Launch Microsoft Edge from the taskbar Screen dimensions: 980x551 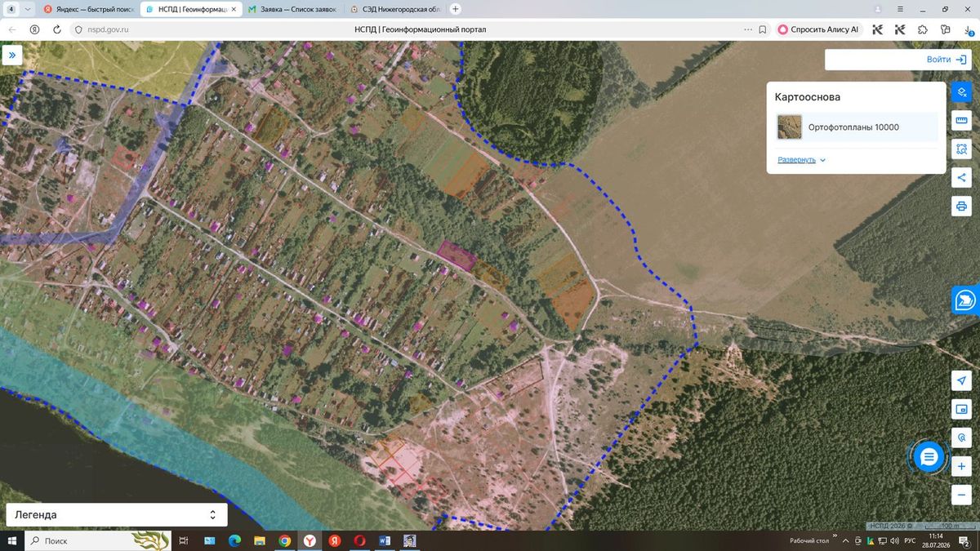(x=234, y=540)
